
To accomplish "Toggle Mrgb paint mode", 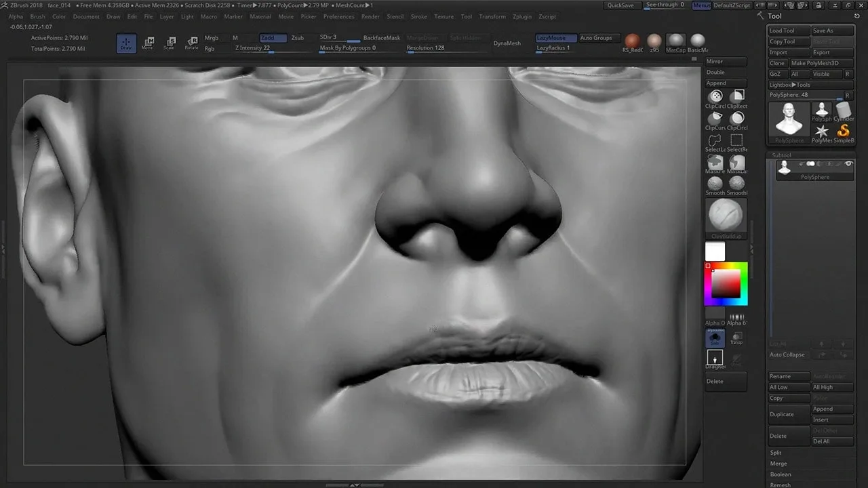I will [x=211, y=38].
